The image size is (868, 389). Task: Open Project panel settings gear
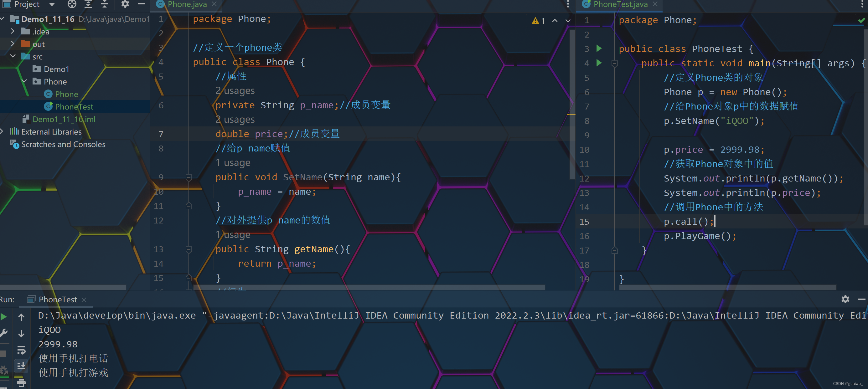click(125, 4)
